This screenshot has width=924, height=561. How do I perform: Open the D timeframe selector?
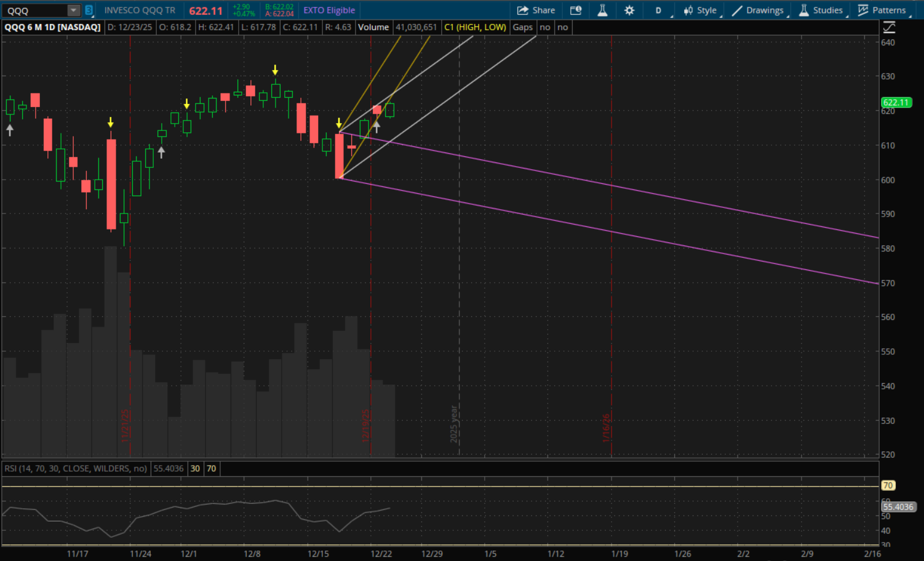(x=658, y=10)
